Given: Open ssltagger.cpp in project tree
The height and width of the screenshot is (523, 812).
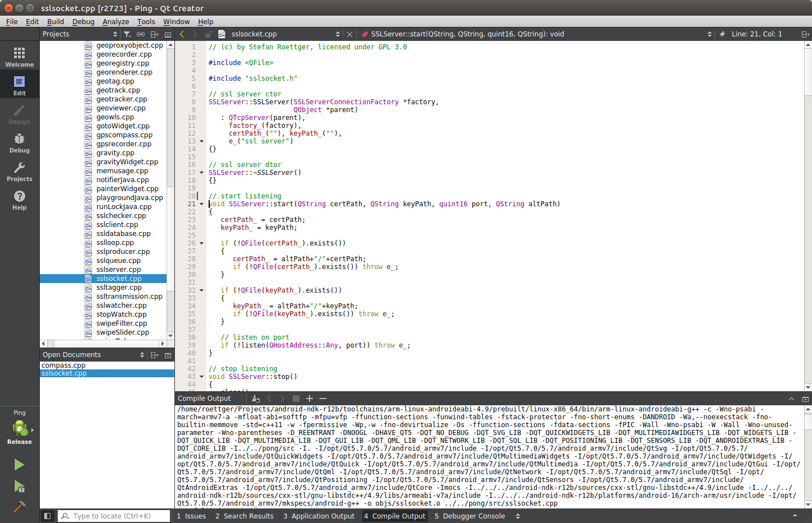Looking at the screenshot, I should (x=119, y=288).
